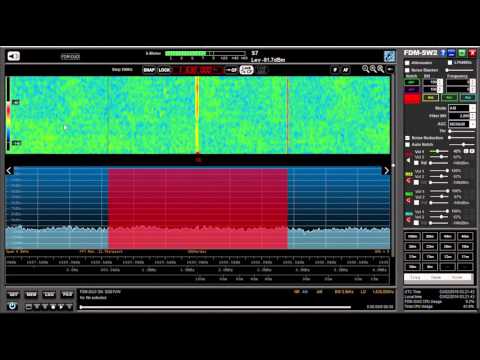Image resolution: width=480 pixels, height=360 pixels.
Task: Enable the Auto Notch checkbox
Action: tap(407, 144)
